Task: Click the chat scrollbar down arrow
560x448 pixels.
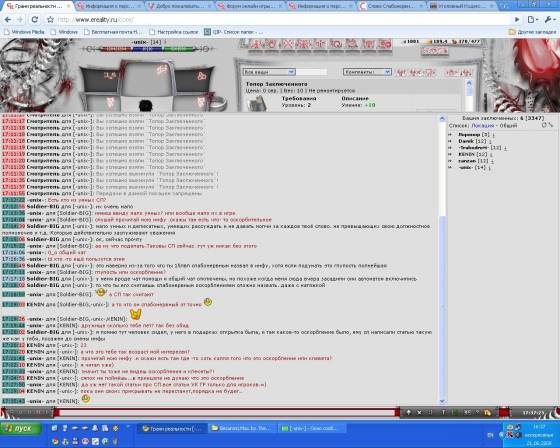Action: point(442,401)
